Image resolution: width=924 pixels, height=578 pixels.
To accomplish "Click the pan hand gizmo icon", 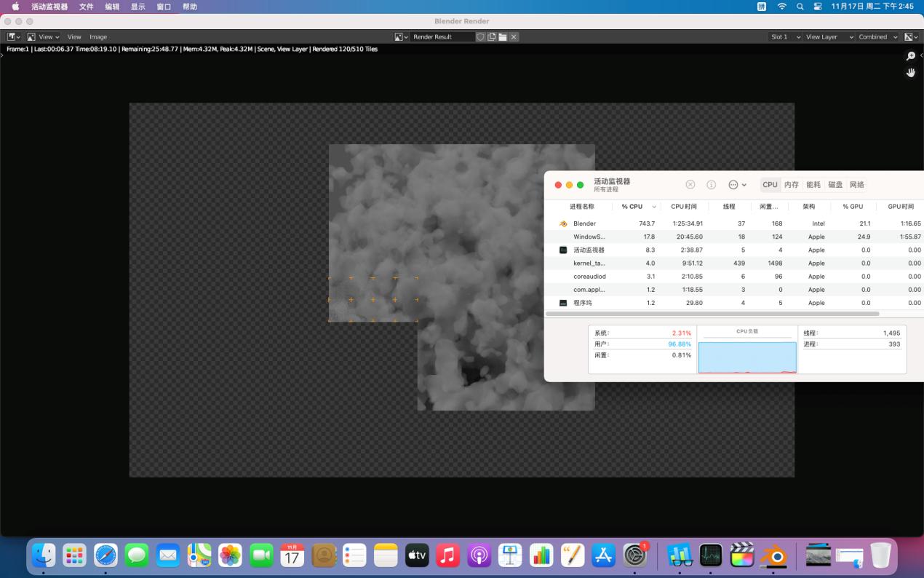I will [910, 73].
